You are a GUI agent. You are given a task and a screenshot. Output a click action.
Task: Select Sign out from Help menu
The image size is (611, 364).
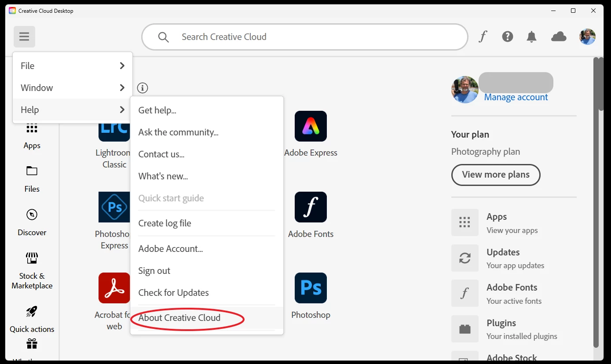tap(207, 271)
